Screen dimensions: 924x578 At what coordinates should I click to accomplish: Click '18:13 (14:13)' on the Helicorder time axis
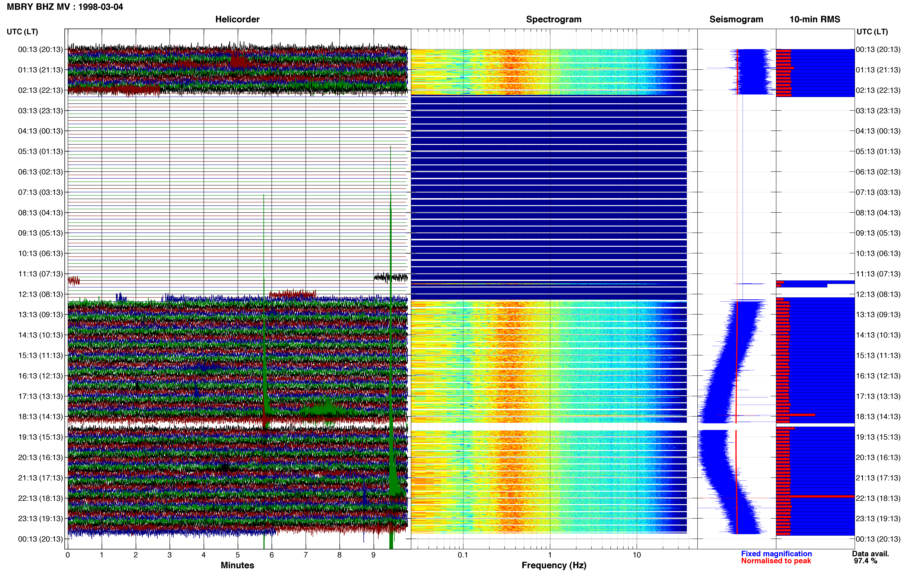point(40,417)
